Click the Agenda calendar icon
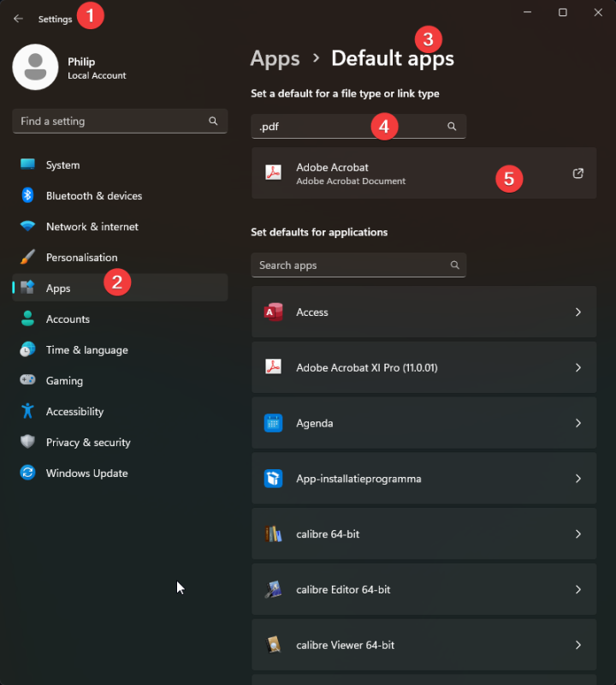Screen dimensions: 616x685 click(273, 423)
